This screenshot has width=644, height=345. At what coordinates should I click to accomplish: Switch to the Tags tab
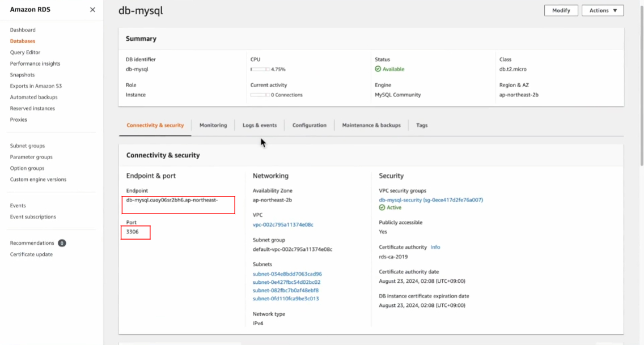tap(422, 125)
